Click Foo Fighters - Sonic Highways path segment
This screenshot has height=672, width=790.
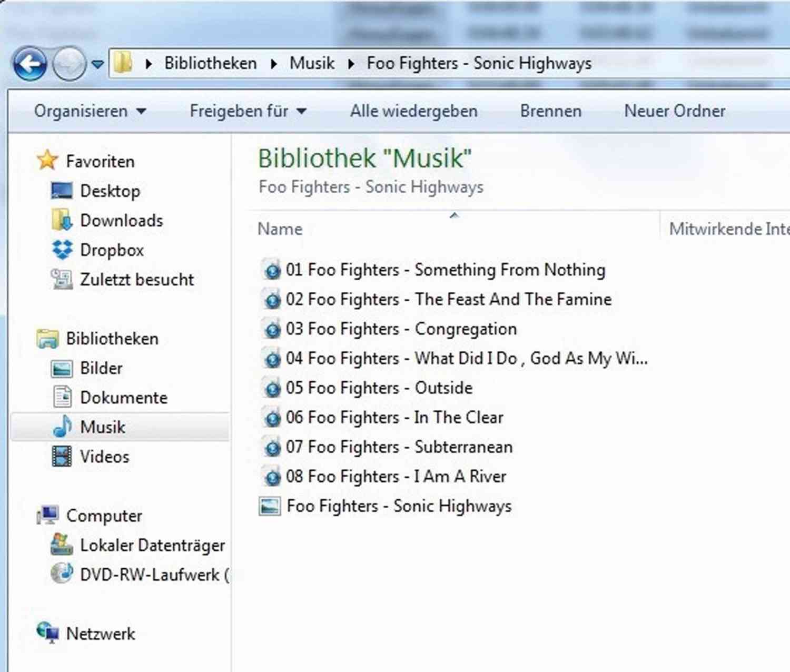click(x=479, y=63)
